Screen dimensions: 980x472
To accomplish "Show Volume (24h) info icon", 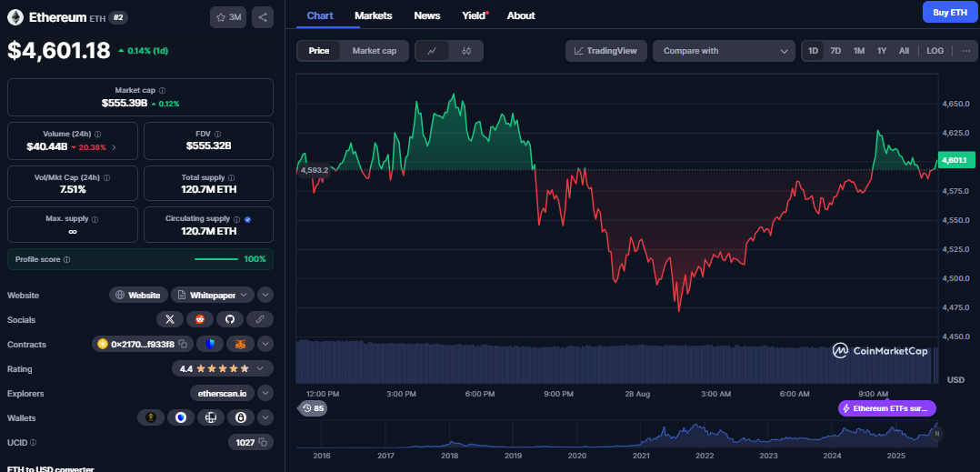I will tap(98, 134).
